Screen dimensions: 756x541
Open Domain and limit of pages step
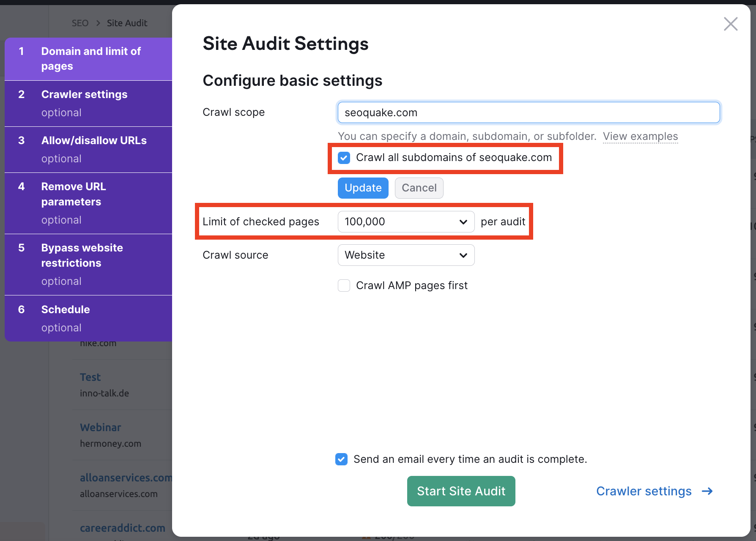(x=88, y=59)
